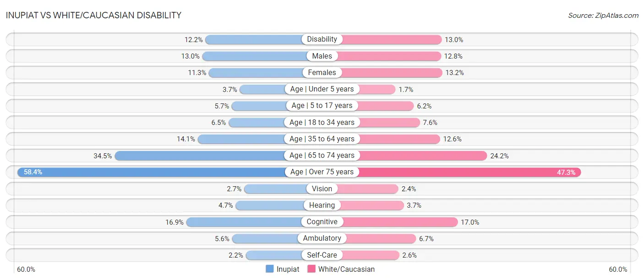Select the Males category label
Viewport: 644px width, 280px height.
pyautogui.click(x=322, y=56)
